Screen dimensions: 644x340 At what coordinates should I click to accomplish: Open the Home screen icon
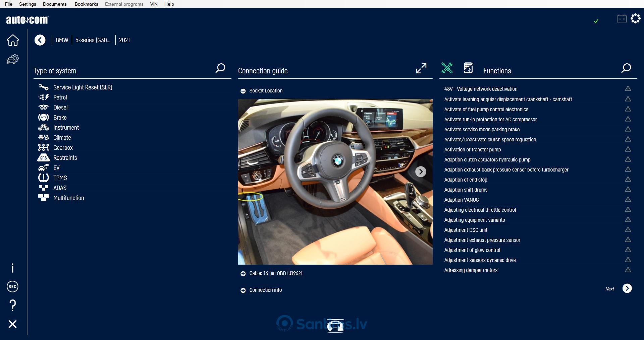13,40
